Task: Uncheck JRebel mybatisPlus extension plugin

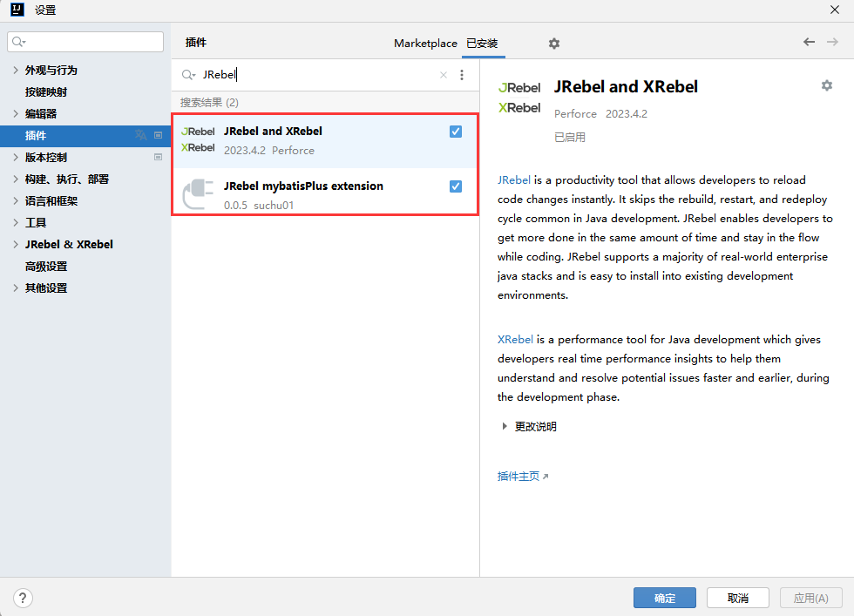Action: click(x=456, y=186)
